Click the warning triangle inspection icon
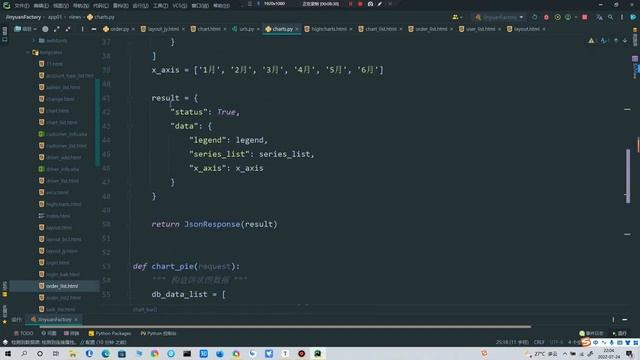 [x=591, y=41]
